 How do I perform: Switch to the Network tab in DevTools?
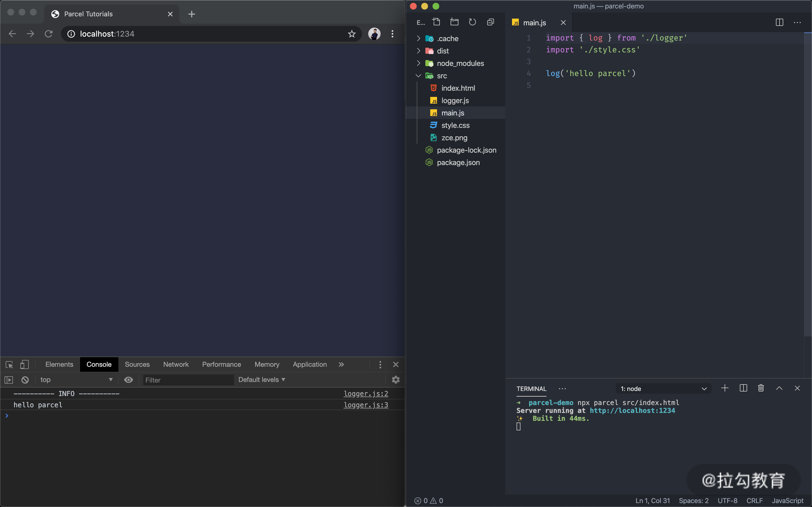point(176,364)
